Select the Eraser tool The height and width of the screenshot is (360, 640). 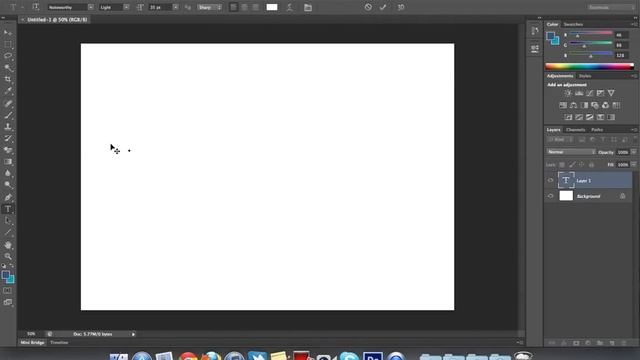coord(8,150)
